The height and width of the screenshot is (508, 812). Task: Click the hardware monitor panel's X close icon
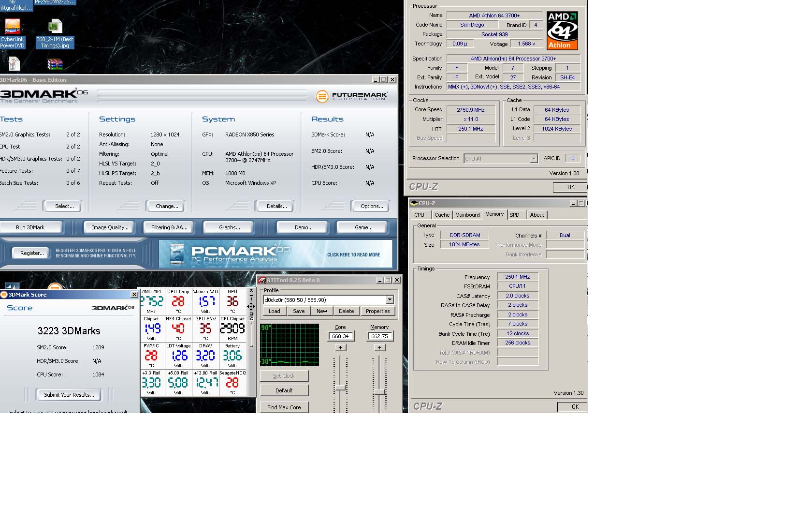[x=251, y=291]
